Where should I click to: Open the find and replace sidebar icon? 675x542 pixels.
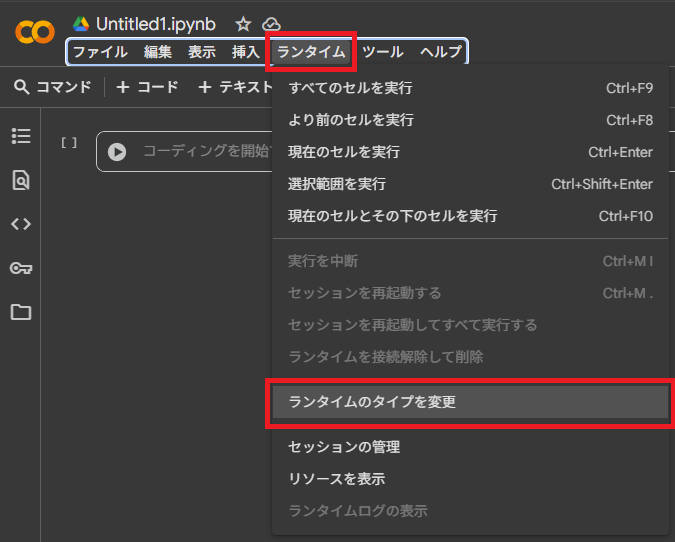tap(21, 180)
